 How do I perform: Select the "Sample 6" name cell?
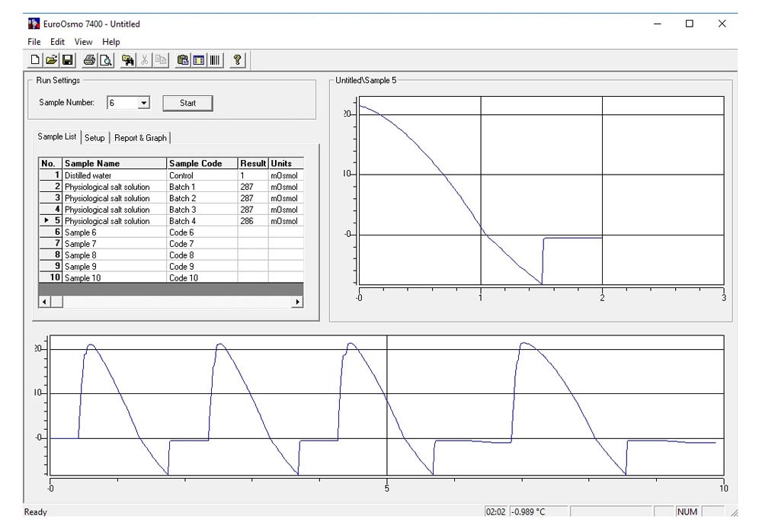[x=115, y=232]
